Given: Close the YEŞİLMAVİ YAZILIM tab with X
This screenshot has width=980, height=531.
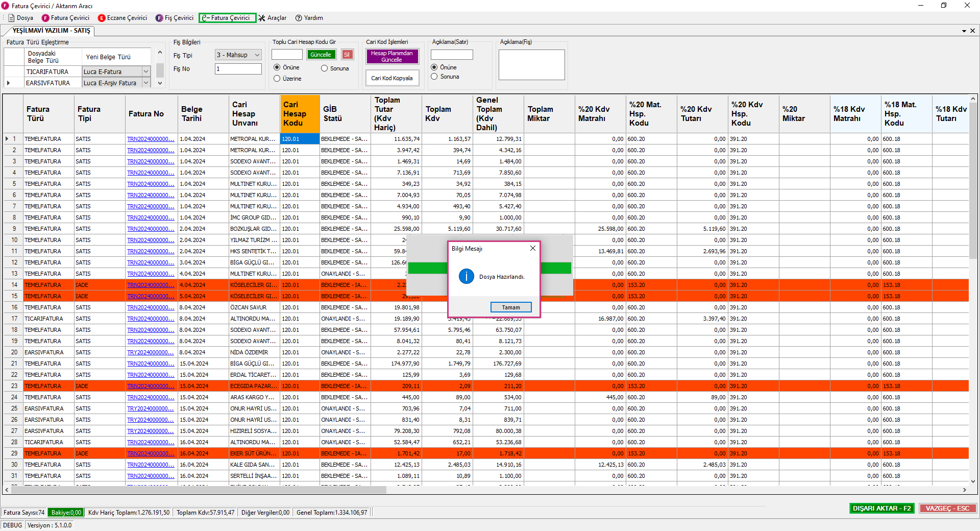Looking at the screenshot, I should point(972,31).
